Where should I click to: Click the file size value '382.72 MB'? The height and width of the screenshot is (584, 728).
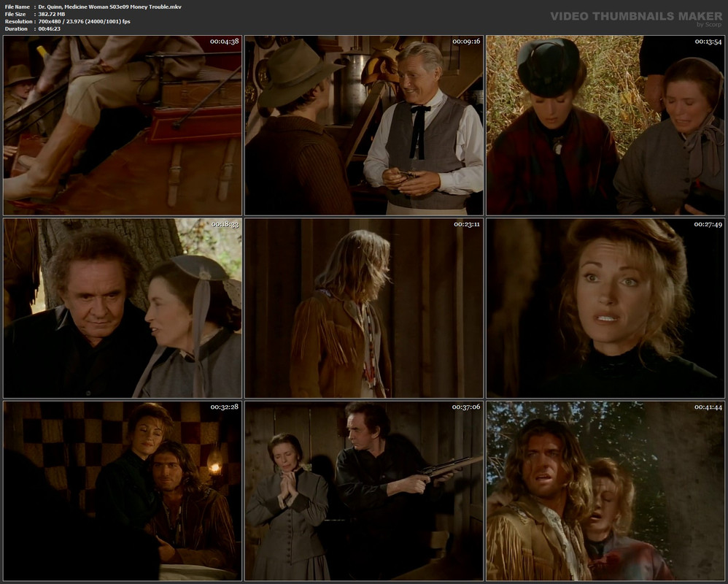point(52,15)
